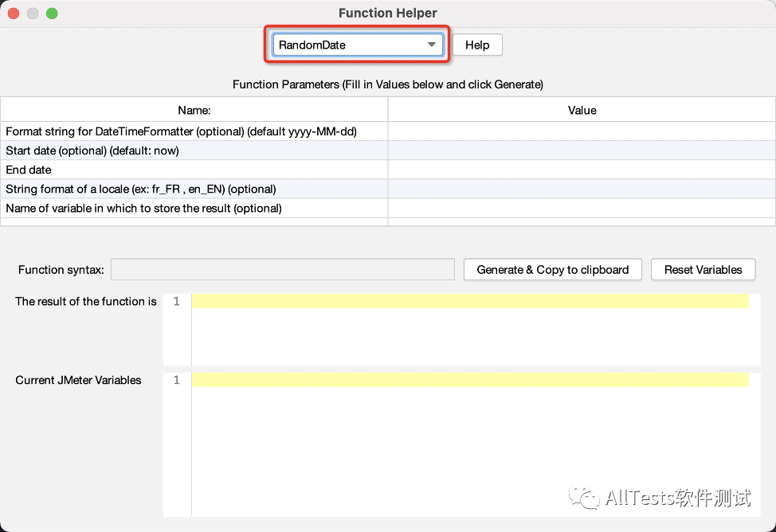Close the Function Helper window
The image size is (776, 532).
click(x=14, y=14)
